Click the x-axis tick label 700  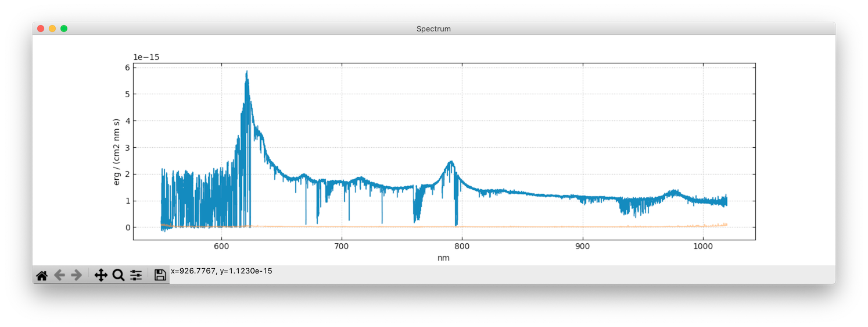pyautogui.click(x=342, y=247)
